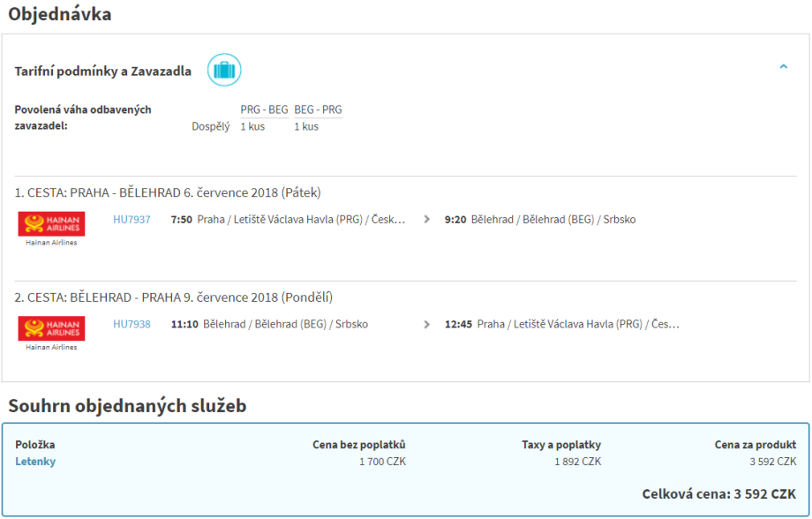Click the Letenky item link
This screenshot has height=519, width=812.
[35, 462]
